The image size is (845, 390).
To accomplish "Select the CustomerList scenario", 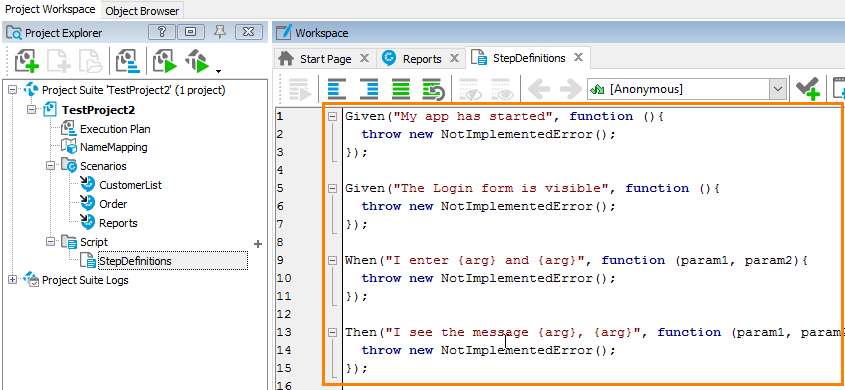I will pos(130,185).
